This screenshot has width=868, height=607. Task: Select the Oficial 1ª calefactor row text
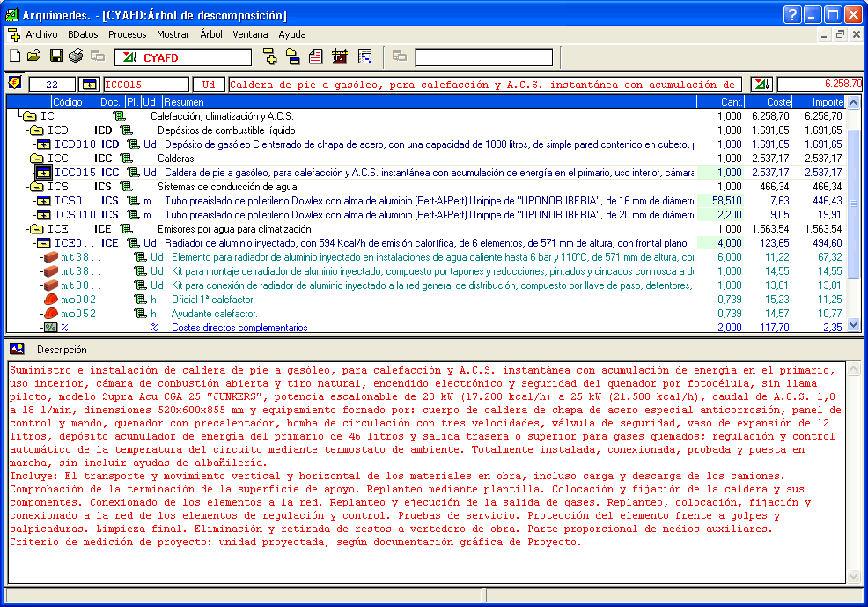click(x=213, y=300)
